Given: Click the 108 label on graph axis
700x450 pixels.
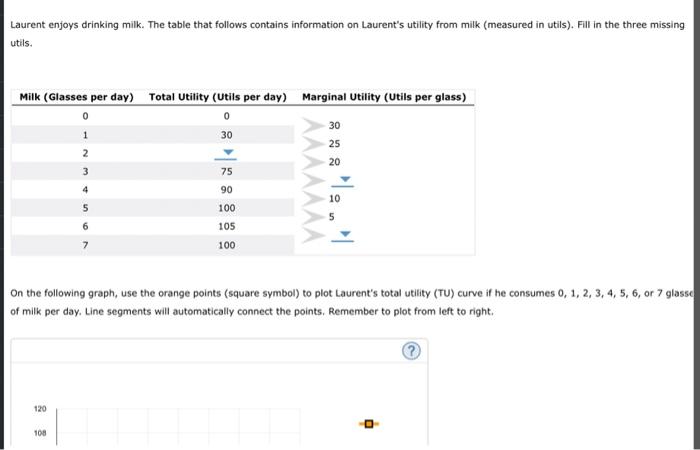Looking at the screenshot, I should 40,433.
